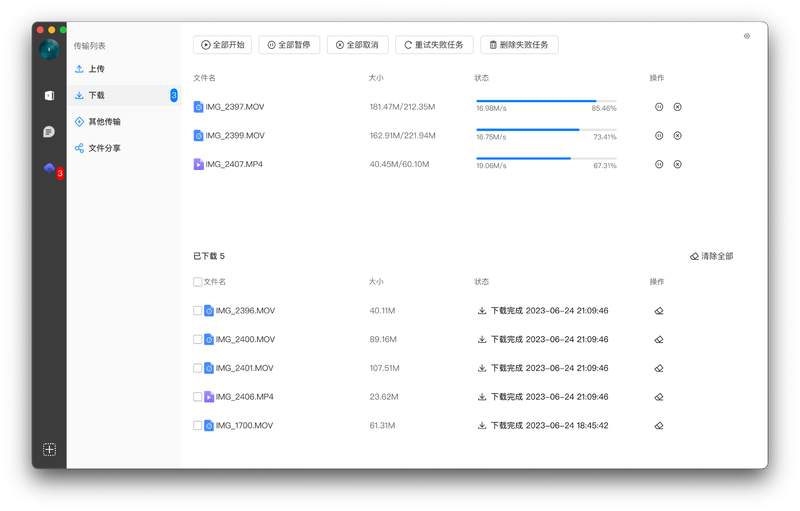Click file icon of IMG_2397.MOV

click(198, 107)
